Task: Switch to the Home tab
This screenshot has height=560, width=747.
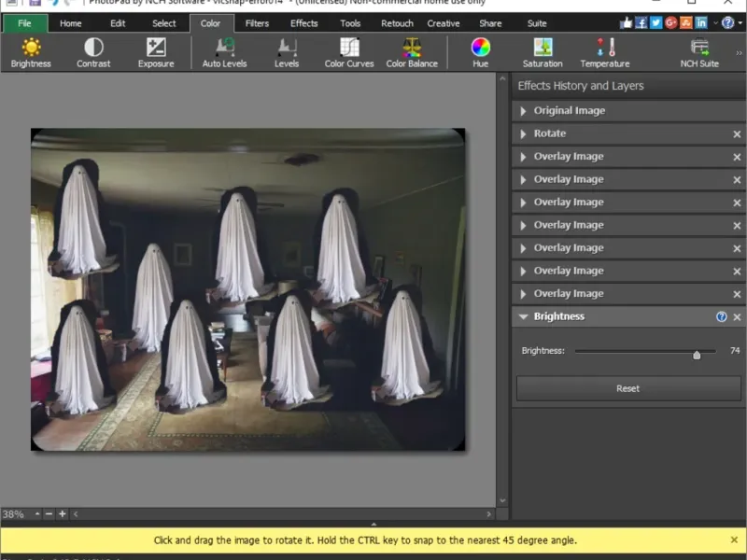Action: (x=71, y=23)
